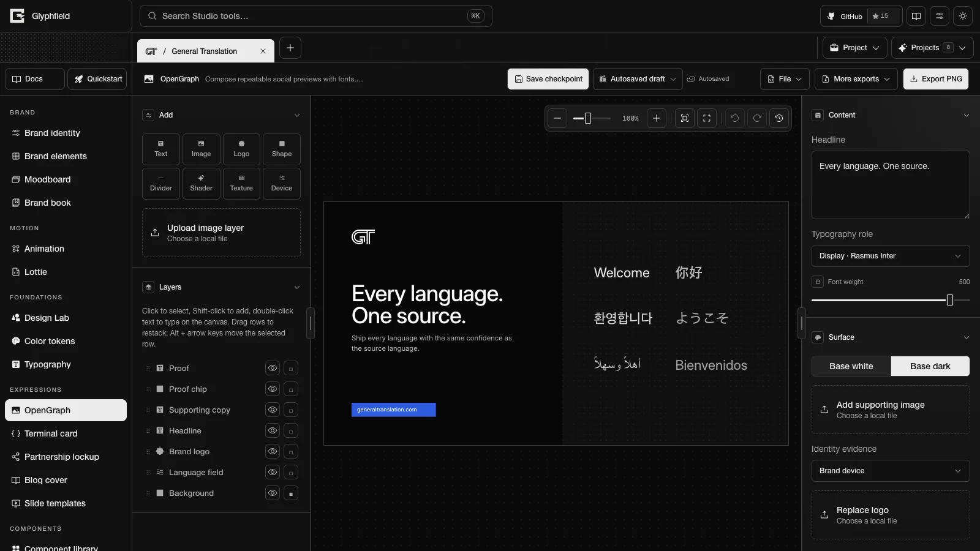Click Export PNG button
Screen dimensions: 980x551
936,79
